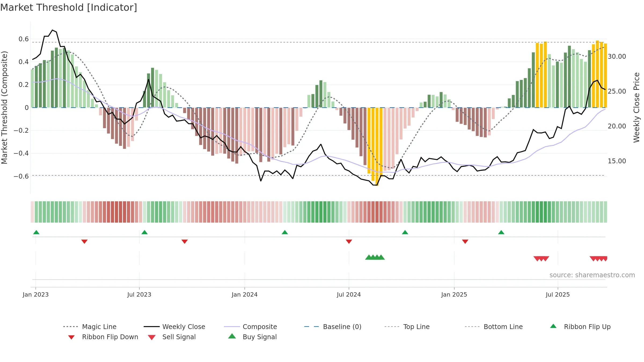The image size is (644, 362).
Task: Toggle the Ribbon Flip Up legend entry
Action: (580, 327)
